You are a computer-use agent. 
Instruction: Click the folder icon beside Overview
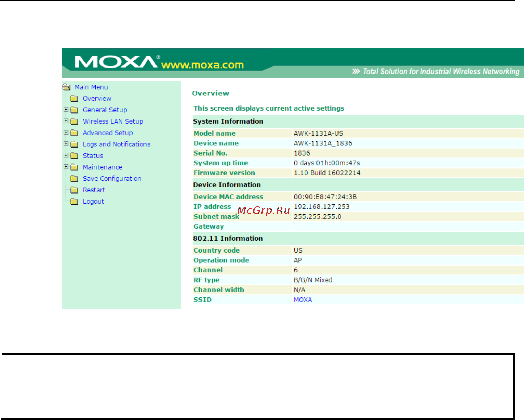[x=74, y=99]
